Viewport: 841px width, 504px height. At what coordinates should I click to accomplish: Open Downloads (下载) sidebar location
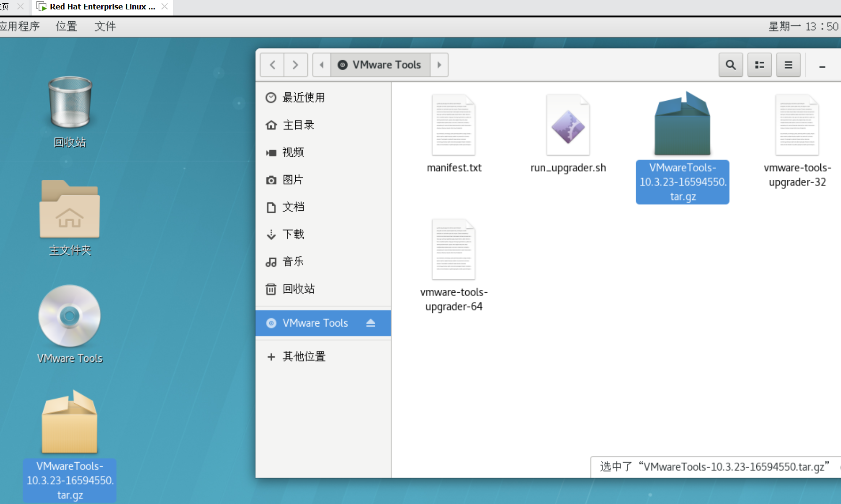click(323, 234)
